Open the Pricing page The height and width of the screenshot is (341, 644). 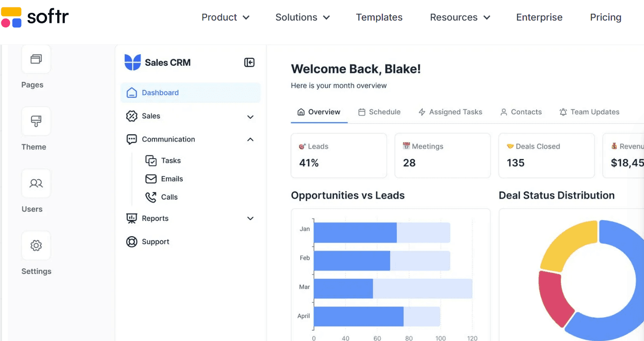click(606, 17)
